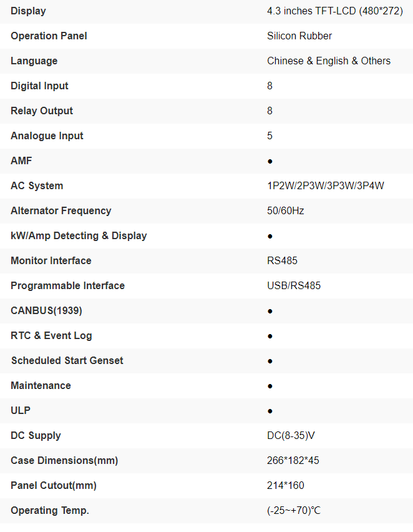Click the Scheduled Start Genset bullet
Screen dimensions: 413x532
click(x=270, y=361)
